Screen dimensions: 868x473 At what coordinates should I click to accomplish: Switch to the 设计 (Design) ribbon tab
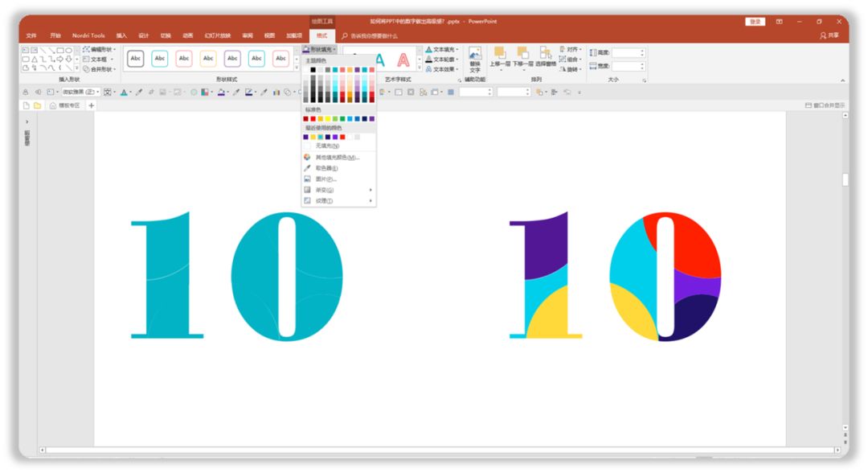click(x=143, y=35)
